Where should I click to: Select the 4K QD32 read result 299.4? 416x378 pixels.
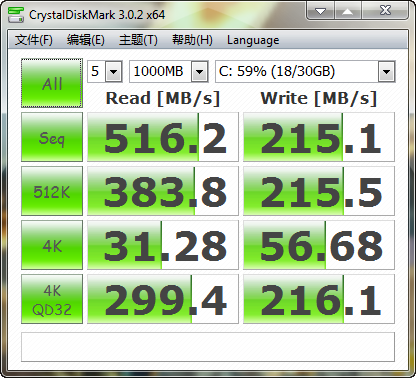[163, 299]
